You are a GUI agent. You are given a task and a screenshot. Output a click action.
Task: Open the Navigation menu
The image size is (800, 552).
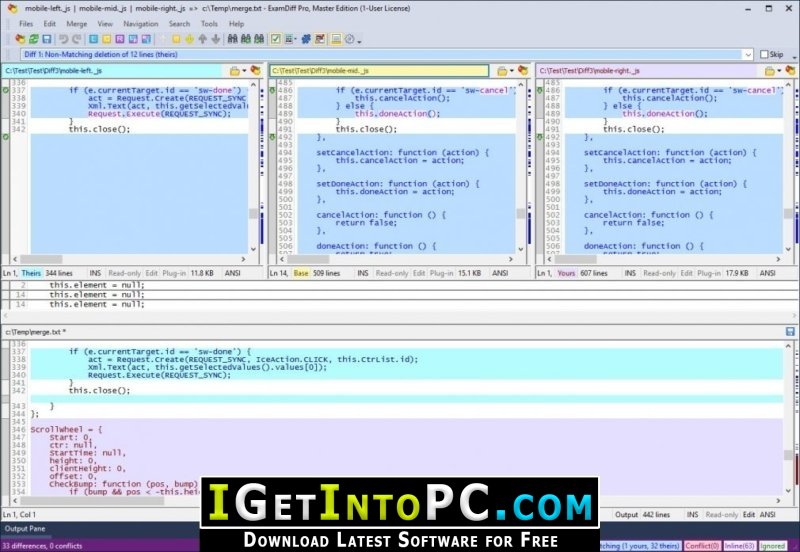[x=141, y=23]
